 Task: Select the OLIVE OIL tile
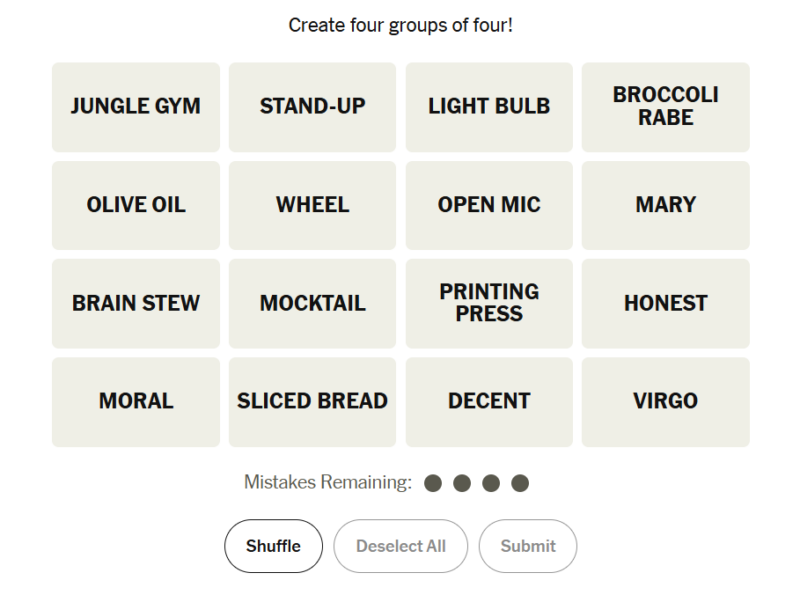point(136,205)
